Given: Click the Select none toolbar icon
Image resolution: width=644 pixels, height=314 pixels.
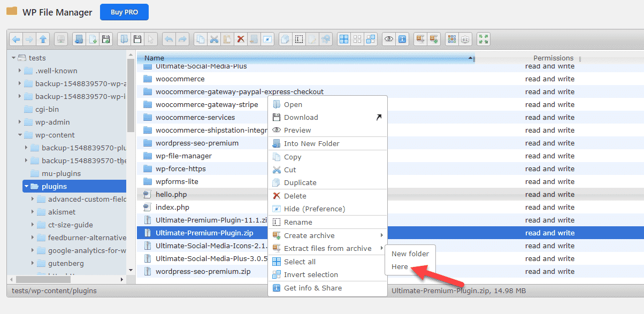Looking at the screenshot, I should [357, 39].
